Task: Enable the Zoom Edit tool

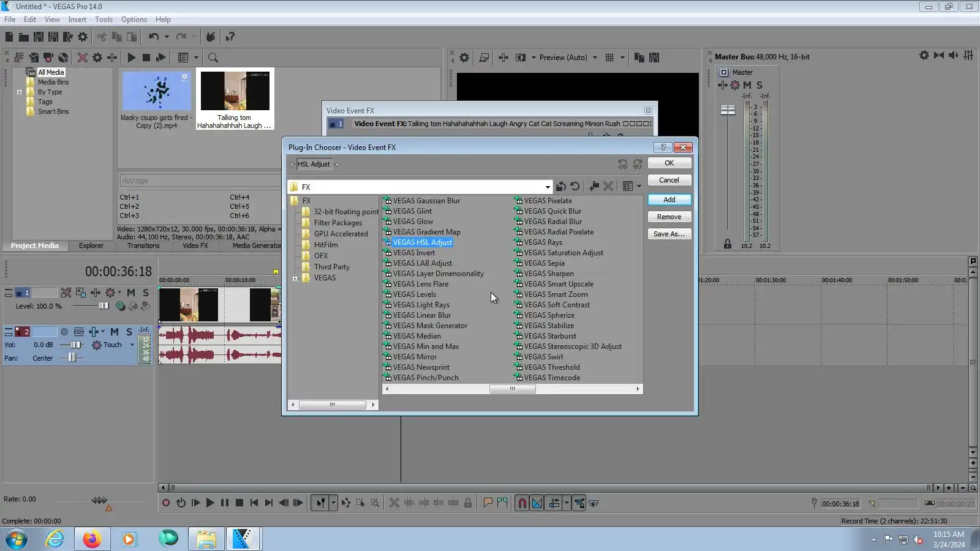Action: pos(375,503)
